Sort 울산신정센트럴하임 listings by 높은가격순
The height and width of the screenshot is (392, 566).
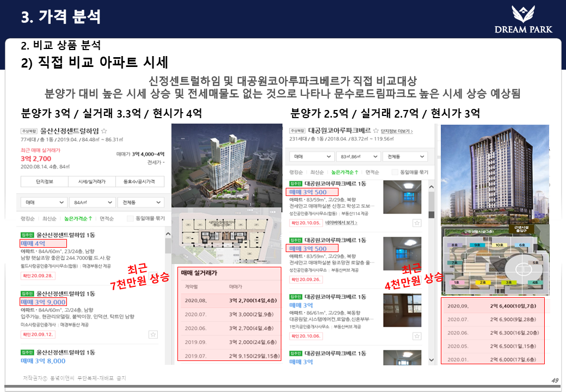pos(78,218)
